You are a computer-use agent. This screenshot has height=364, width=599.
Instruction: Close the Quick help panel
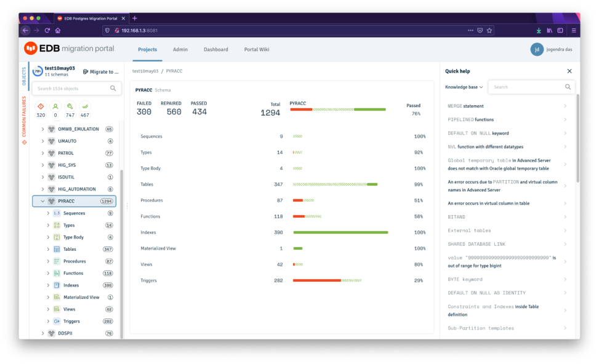click(569, 71)
